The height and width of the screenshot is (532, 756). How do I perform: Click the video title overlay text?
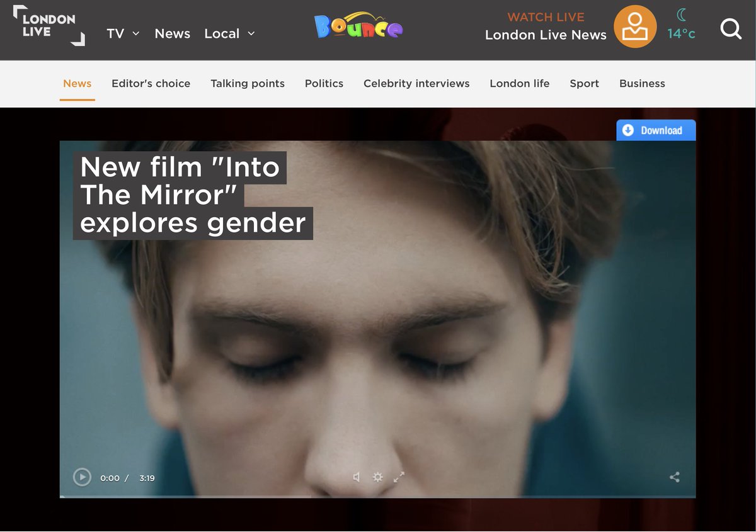(193, 195)
